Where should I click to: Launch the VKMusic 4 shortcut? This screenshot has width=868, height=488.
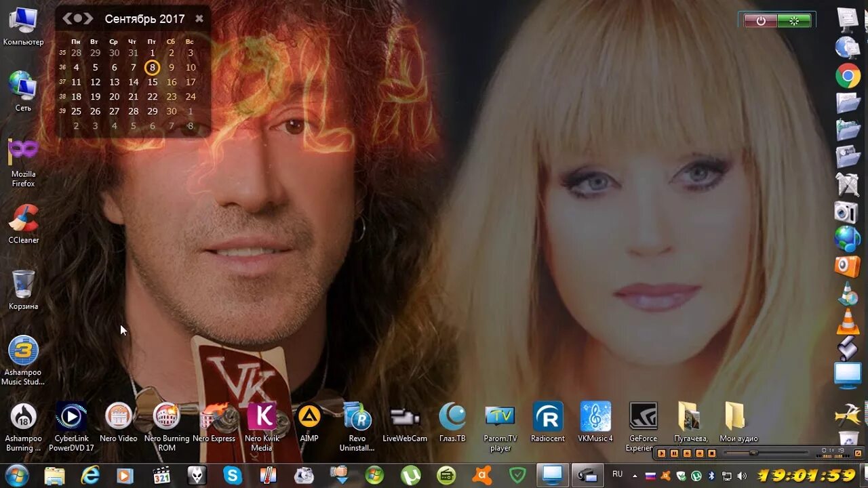point(595,423)
